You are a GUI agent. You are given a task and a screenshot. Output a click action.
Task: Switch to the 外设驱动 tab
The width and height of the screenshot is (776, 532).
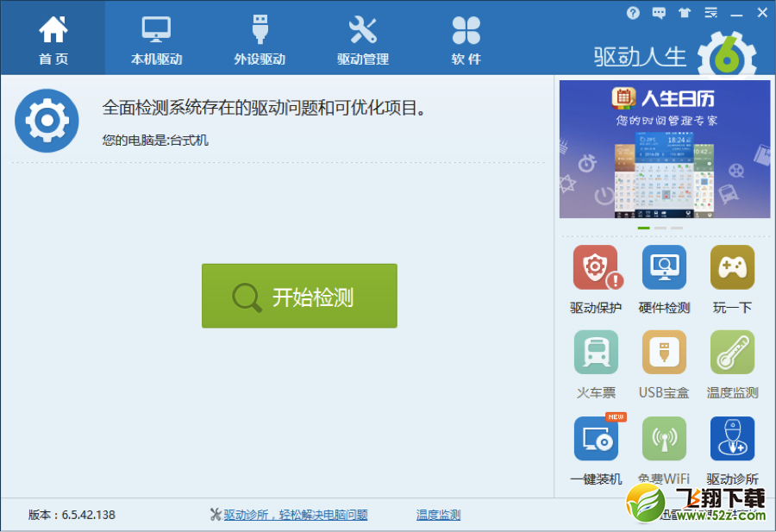click(260, 39)
